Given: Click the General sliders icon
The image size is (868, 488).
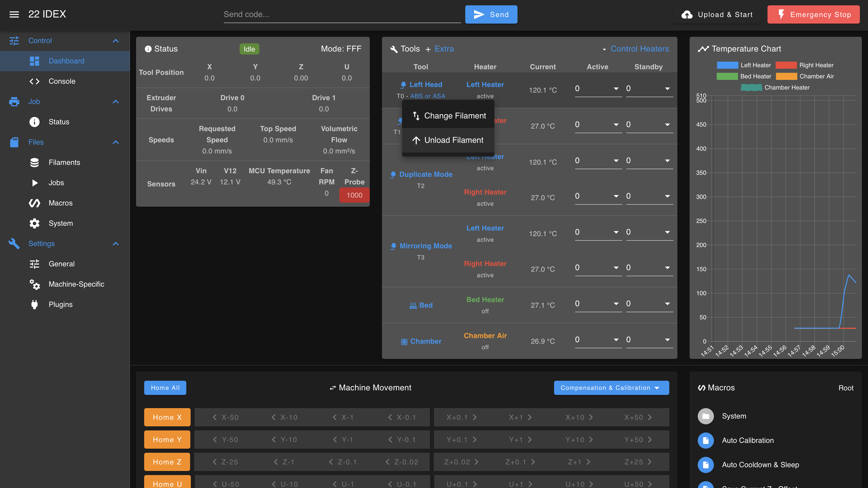Looking at the screenshot, I should click(34, 264).
